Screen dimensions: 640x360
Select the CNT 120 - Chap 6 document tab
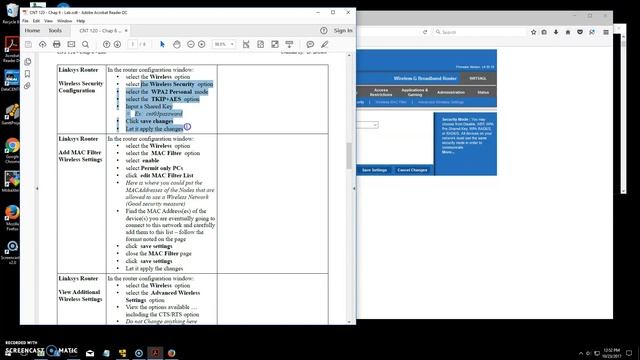pyautogui.click(x=100, y=31)
